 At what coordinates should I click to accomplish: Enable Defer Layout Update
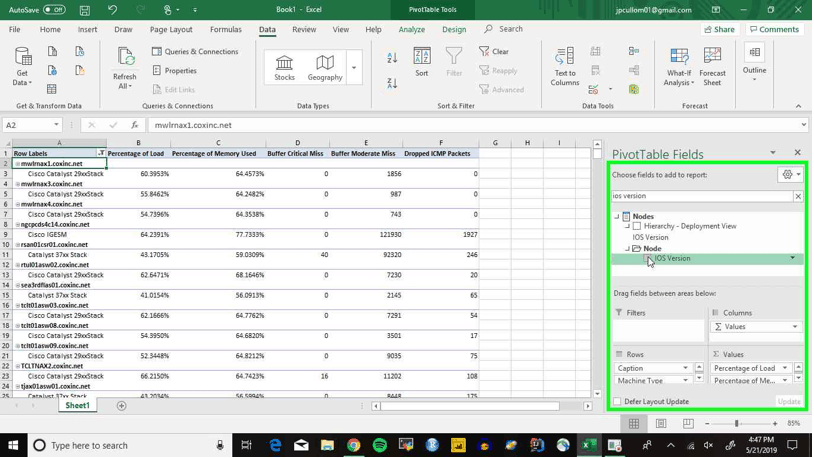click(617, 401)
